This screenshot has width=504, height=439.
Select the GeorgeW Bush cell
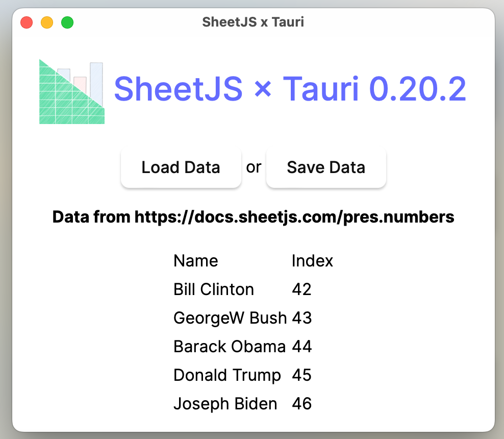point(230,318)
